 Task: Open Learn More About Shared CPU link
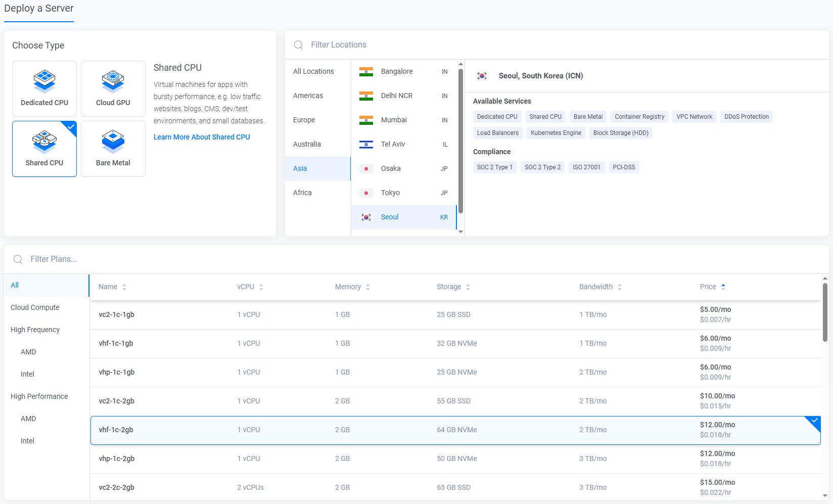coord(202,137)
